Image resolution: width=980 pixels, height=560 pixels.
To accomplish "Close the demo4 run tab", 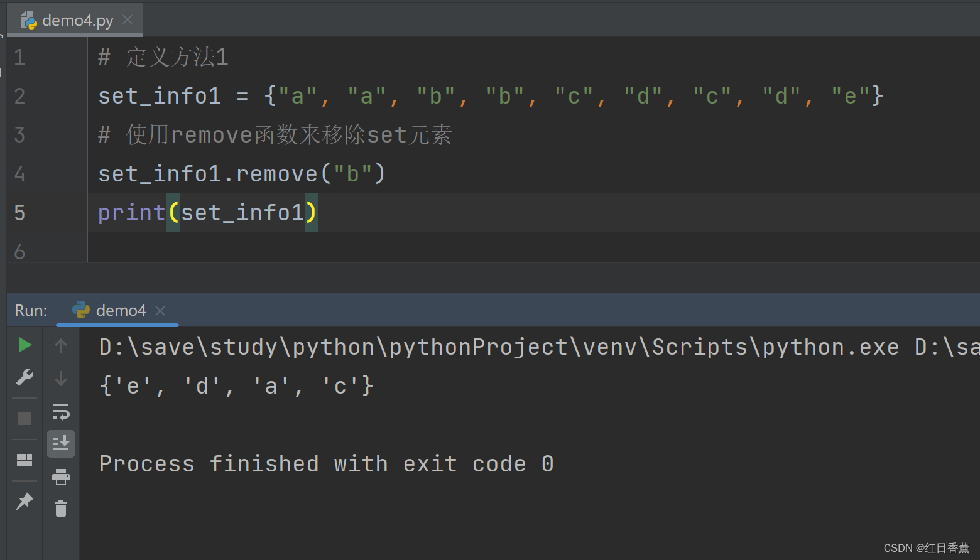I will tap(160, 311).
